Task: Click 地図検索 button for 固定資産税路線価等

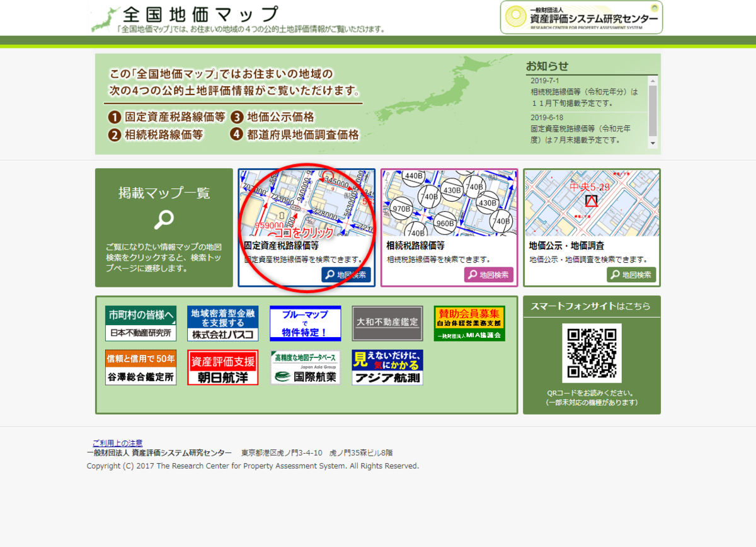Action: [346, 275]
